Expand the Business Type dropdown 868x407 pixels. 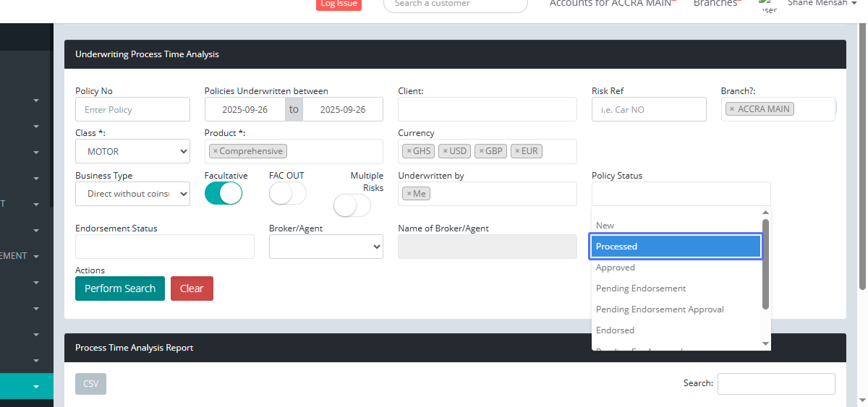coord(132,194)
